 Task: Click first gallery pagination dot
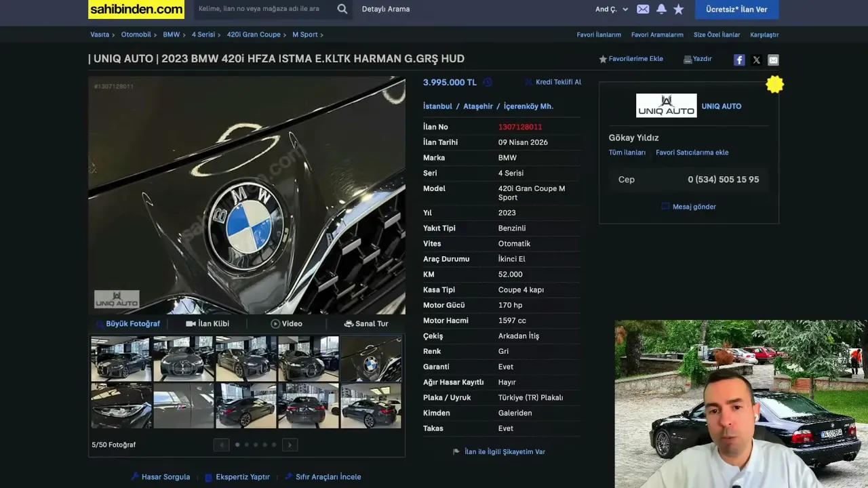click(x=237, y=445)
